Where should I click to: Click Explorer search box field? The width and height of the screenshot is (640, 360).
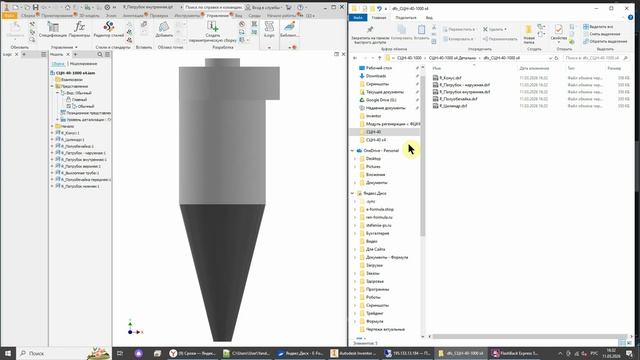click(597, 58)
